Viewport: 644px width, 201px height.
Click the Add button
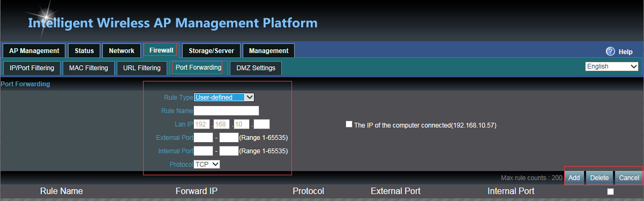[x=574, y=178]
